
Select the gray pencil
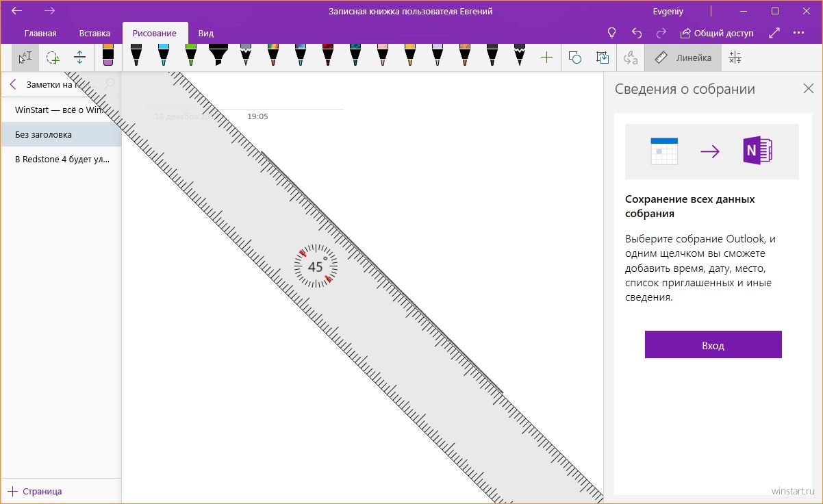click(245, 55)
